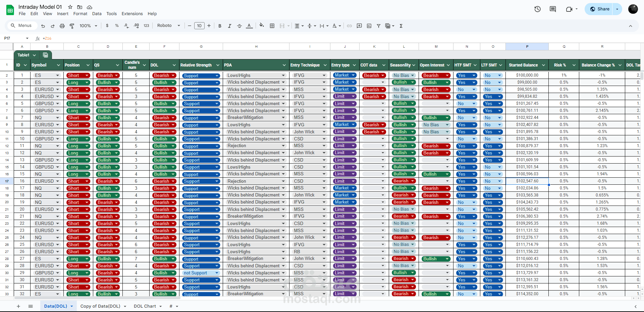Increase font size with plus button
Viewport: 644px width, 312px height.
(209, 26)
